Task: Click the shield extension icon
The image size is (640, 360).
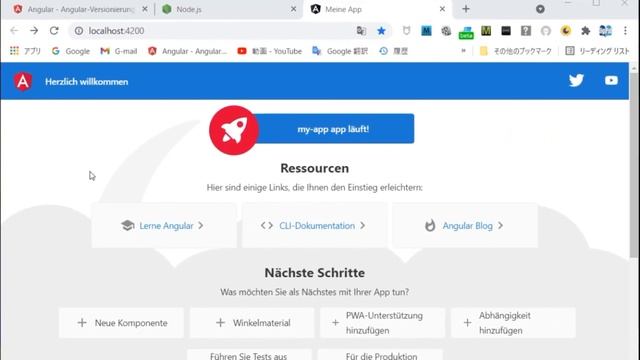Action: pyautogui.click(x=406, y=31)
